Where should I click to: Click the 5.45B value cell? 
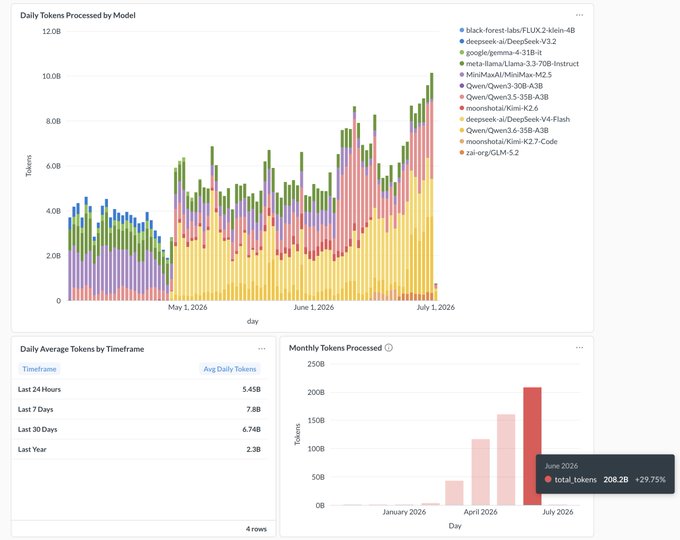click(252, 389)
